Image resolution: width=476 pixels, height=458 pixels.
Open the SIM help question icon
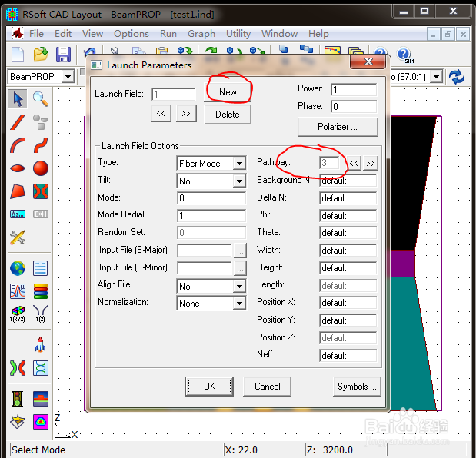pyautogui.click(x=404, y=55)
